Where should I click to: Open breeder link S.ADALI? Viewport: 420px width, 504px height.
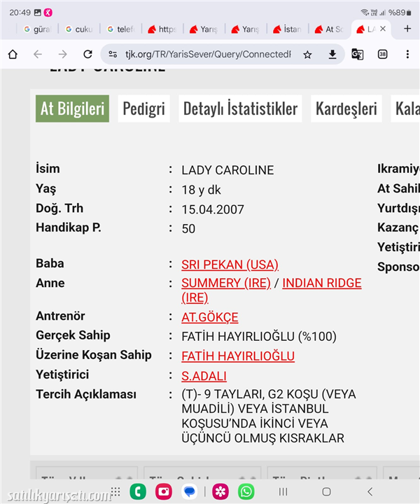pos(204,376)
